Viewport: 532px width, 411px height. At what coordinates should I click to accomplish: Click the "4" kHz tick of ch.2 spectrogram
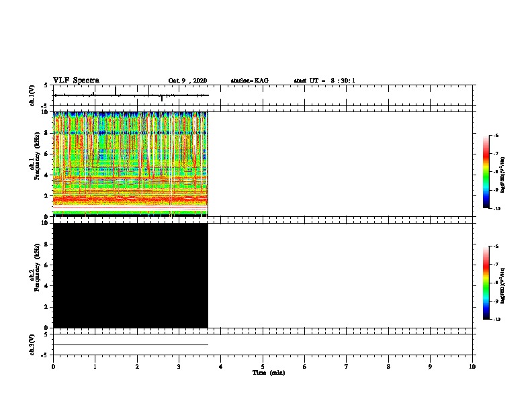[47, 286]
